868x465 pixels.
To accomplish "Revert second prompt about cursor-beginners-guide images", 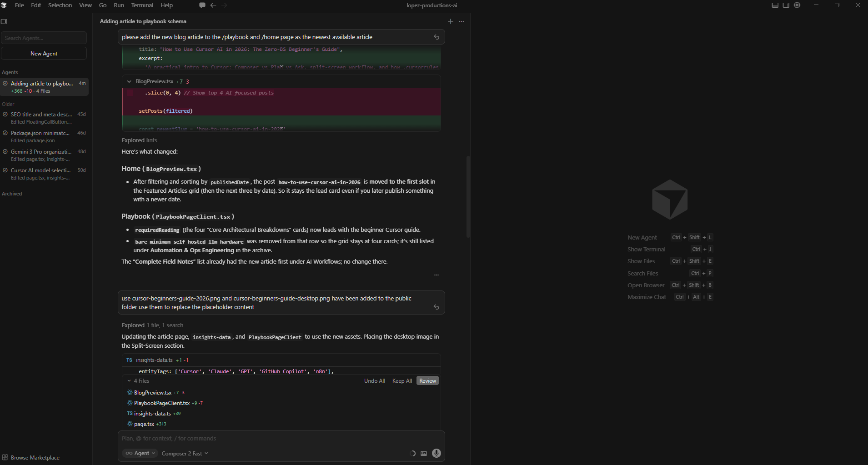I will 437,307.
